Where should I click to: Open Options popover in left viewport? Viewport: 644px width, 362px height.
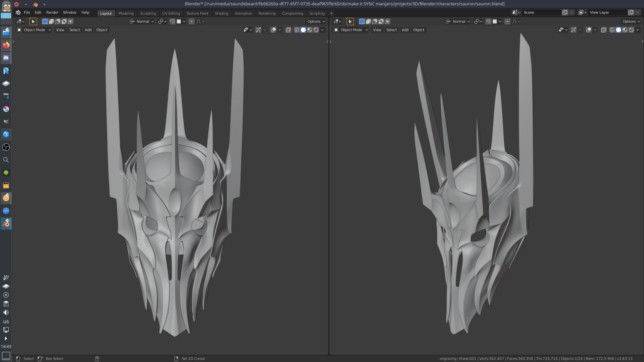point(316,21)
